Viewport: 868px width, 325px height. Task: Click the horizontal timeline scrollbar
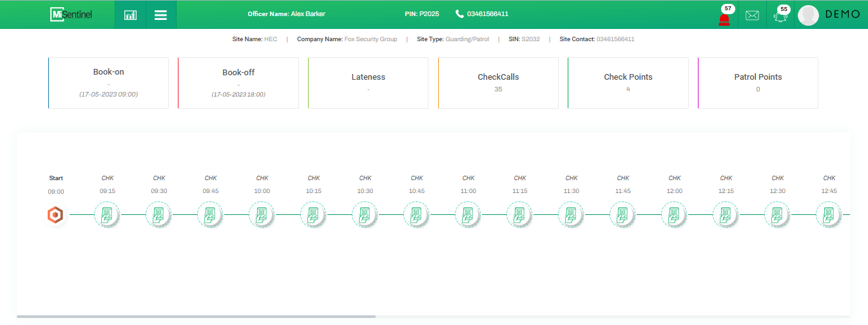click(x=196, y=317)
